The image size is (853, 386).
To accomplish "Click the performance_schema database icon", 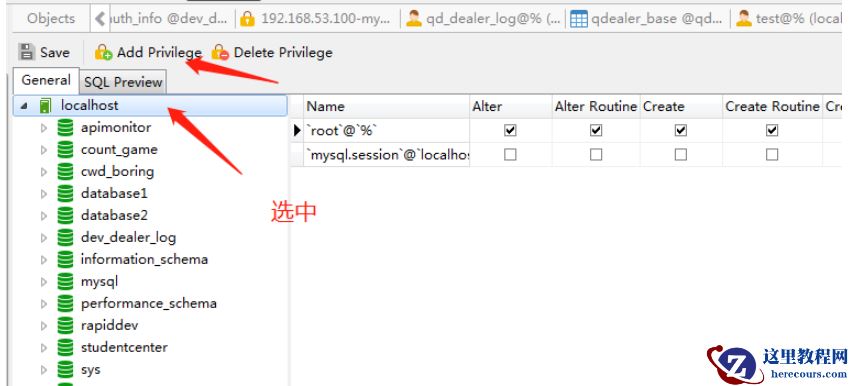I will tap(65, 303).
